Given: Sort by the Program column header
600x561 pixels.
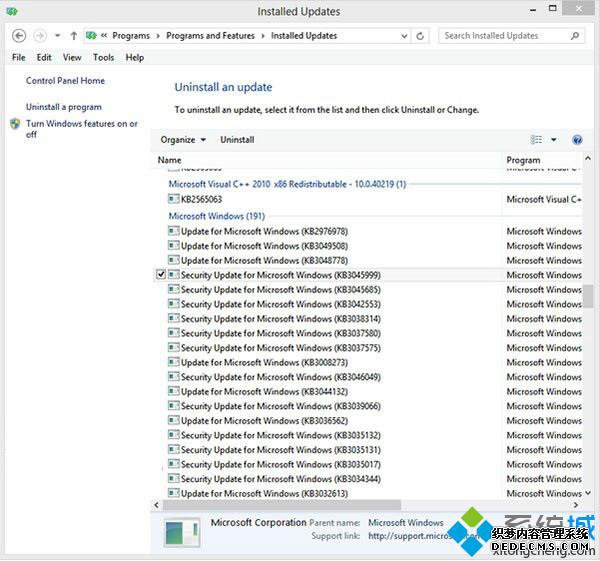Looking at the screenshot, I should tap(523, 160).
